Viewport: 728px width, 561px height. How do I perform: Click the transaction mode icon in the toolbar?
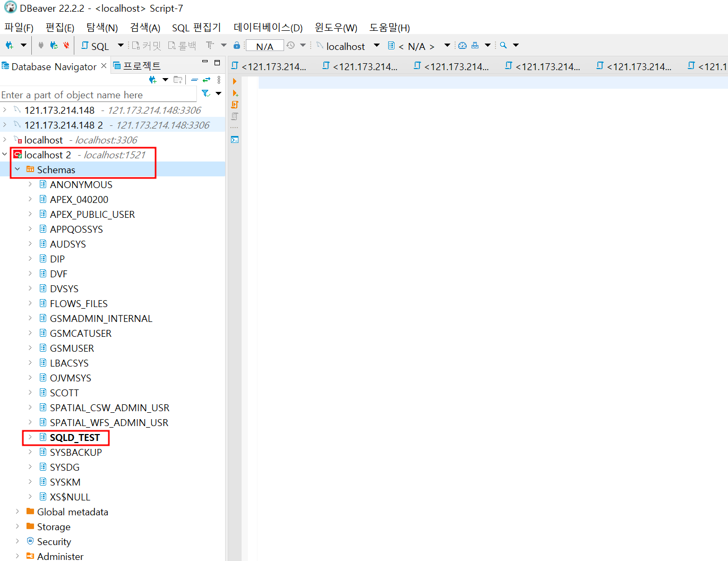tap(210, 46)
